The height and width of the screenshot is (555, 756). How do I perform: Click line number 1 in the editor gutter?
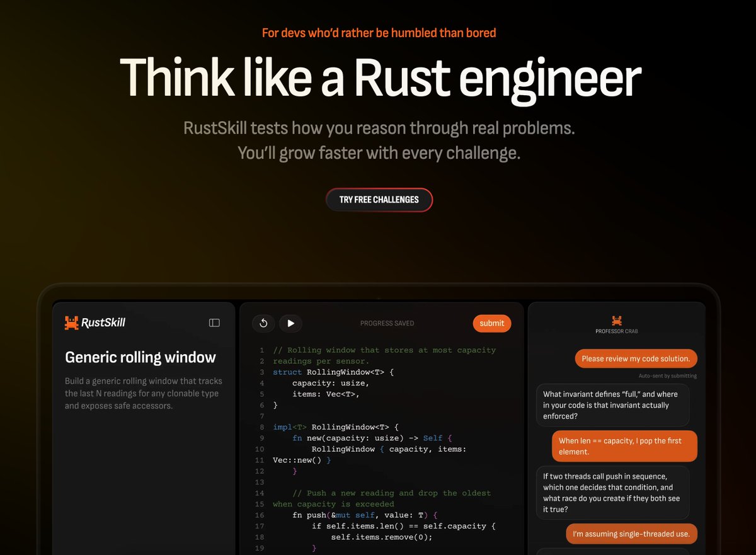(261, 350)
